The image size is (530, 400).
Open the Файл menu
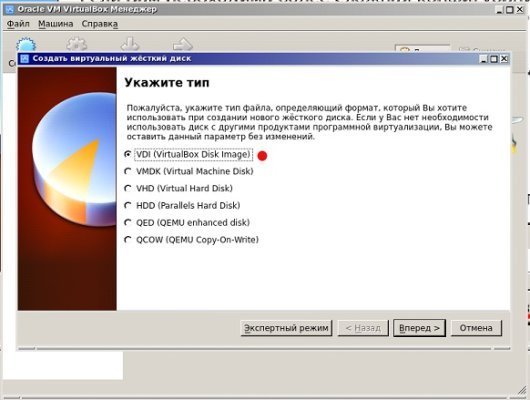click(18, 24)
